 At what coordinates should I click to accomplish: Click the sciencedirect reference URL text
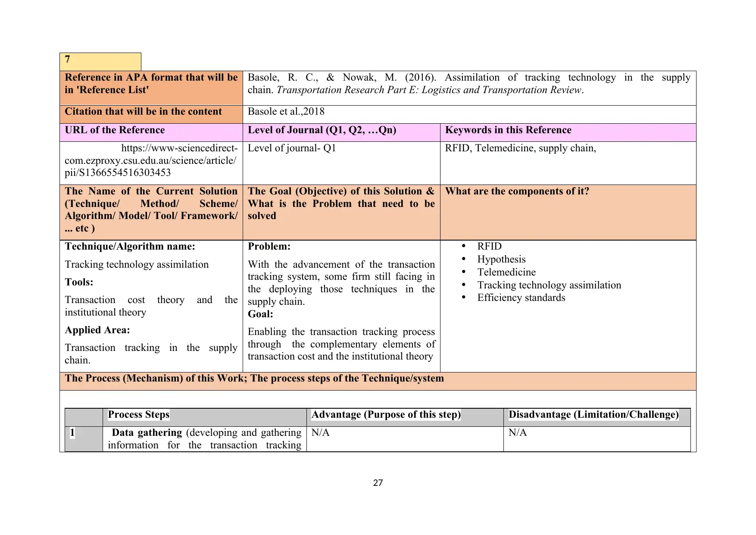tap(151, 160)
